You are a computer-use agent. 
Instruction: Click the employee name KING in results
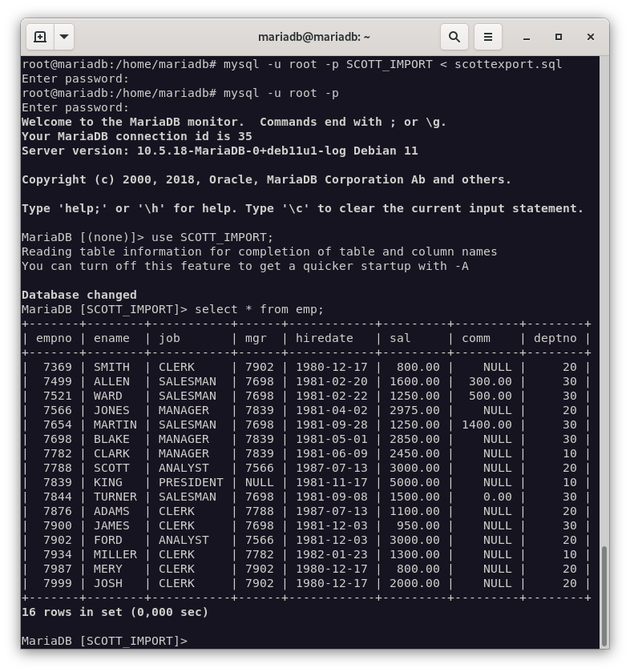point(108,482)
